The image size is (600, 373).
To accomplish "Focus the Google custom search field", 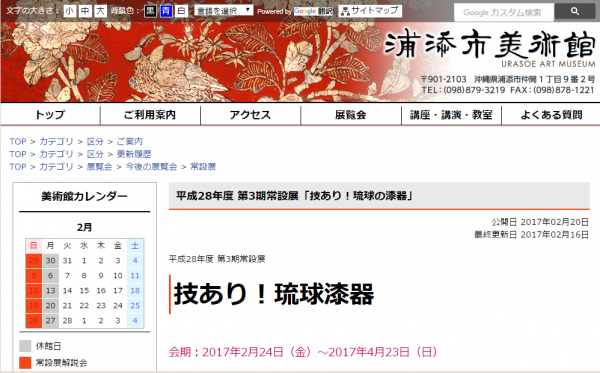I will 504,12.
